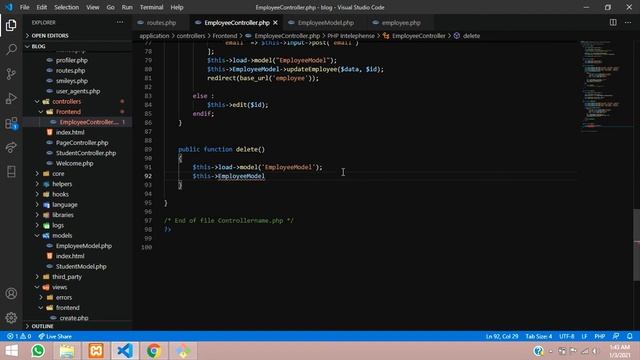Close the EmployeeController.php tab

coord(276,23)
